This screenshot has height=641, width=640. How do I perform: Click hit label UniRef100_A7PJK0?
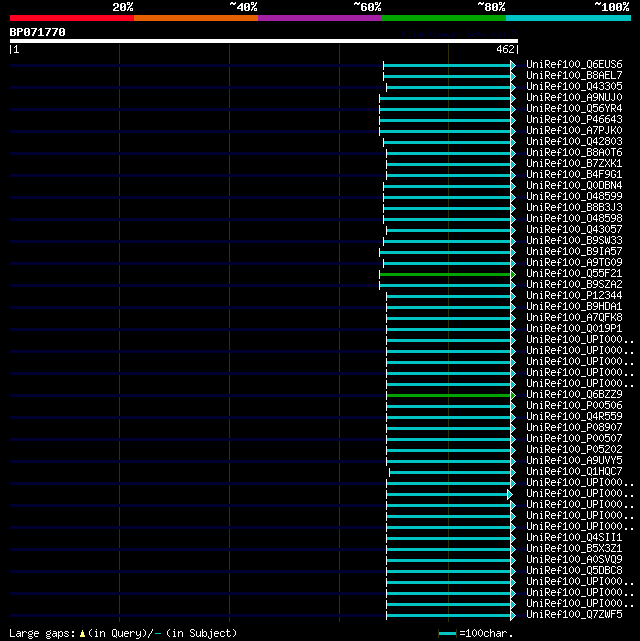(x=574, y=131)
